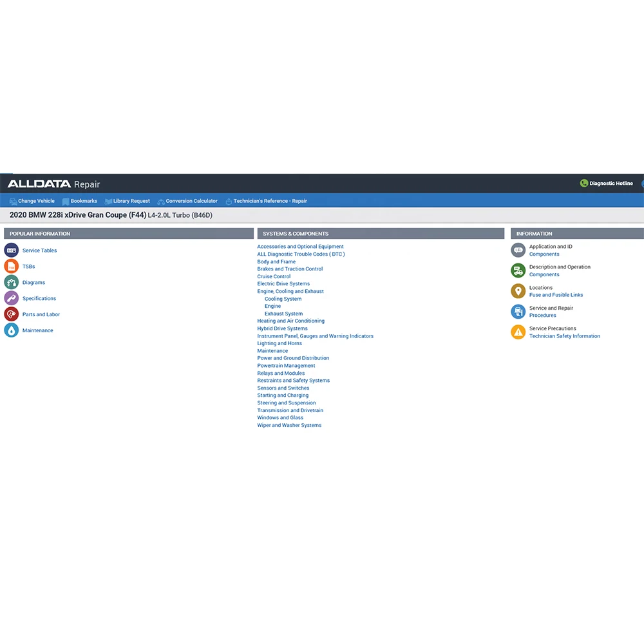The image size is (644, 644).
Task: Open the Specifications link
Action: click(x=39, y=298)
